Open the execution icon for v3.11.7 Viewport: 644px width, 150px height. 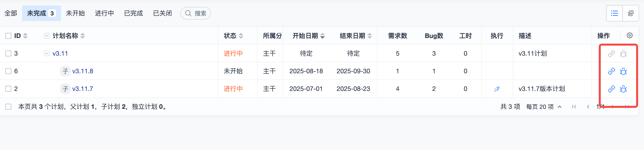(497, 89)
